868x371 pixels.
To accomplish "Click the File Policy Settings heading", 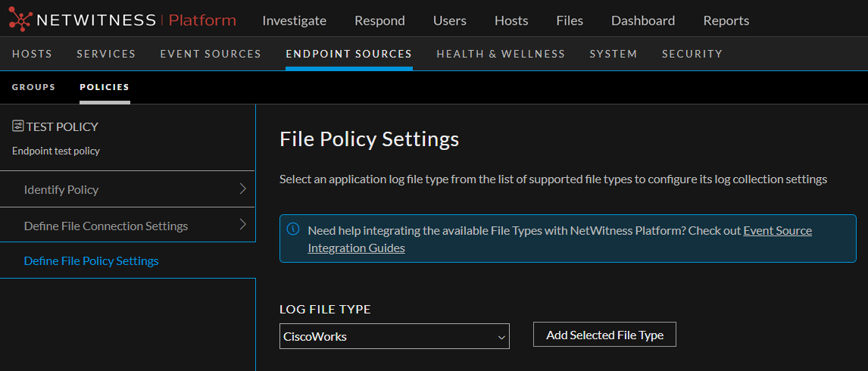I will coord(369,139).
